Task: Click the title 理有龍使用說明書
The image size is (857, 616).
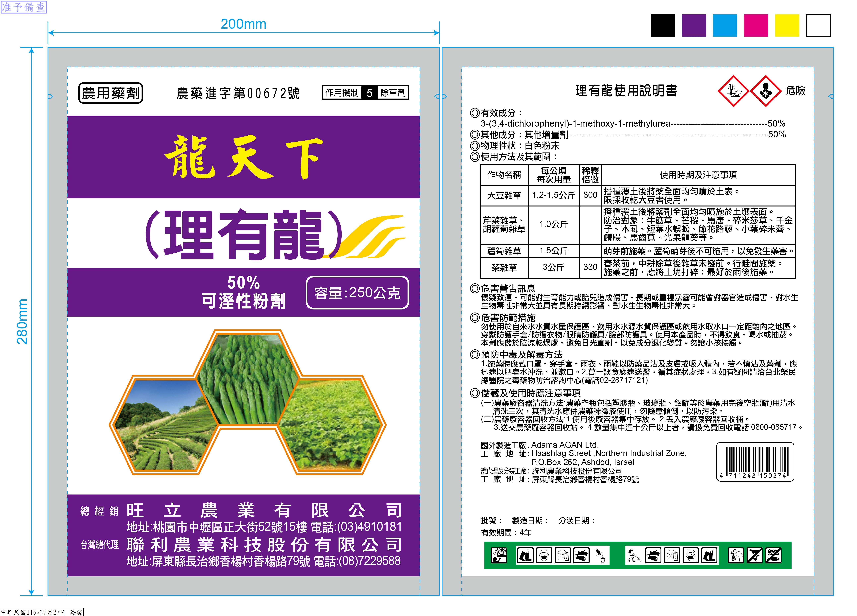Action: click(626, 91)
